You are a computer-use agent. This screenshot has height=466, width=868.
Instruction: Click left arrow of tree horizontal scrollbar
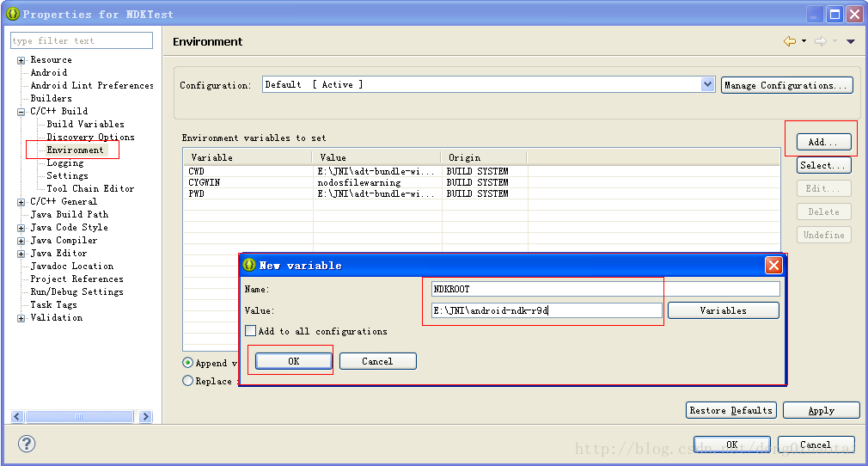(17, 416)
